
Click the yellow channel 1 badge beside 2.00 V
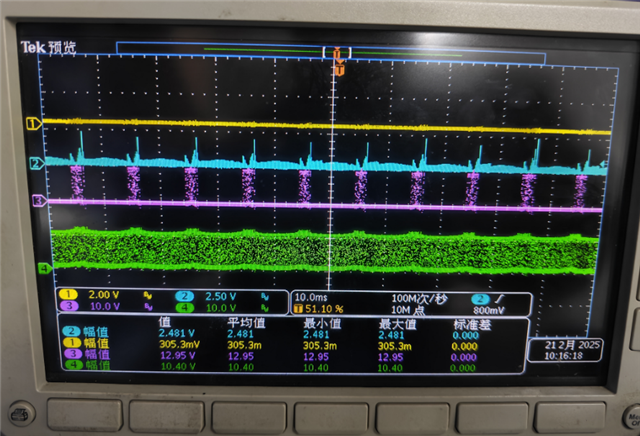[68, 294]
